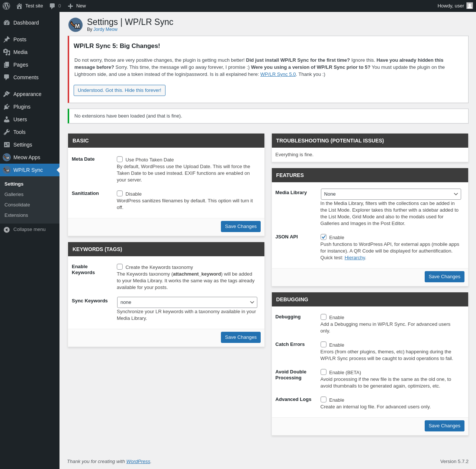Screen dimensions: 476x469
Task: Open Plugins in the sidebar
Action: [x=30, y=107]
